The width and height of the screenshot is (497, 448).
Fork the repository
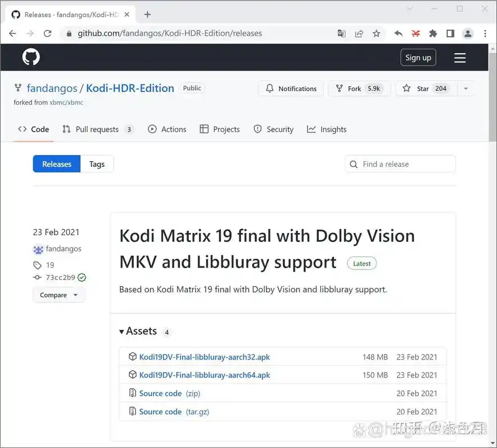359,88
